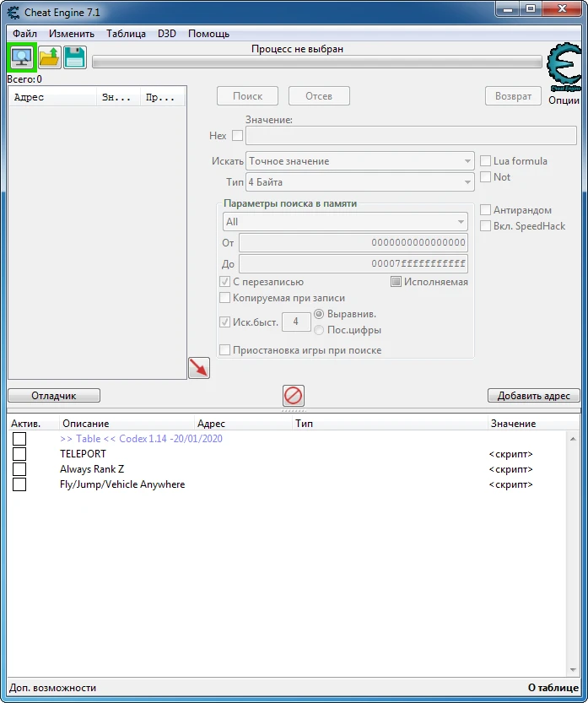Click the Значение input field
The width and height of the screenshot is (588, 703).
pos(411,135)
